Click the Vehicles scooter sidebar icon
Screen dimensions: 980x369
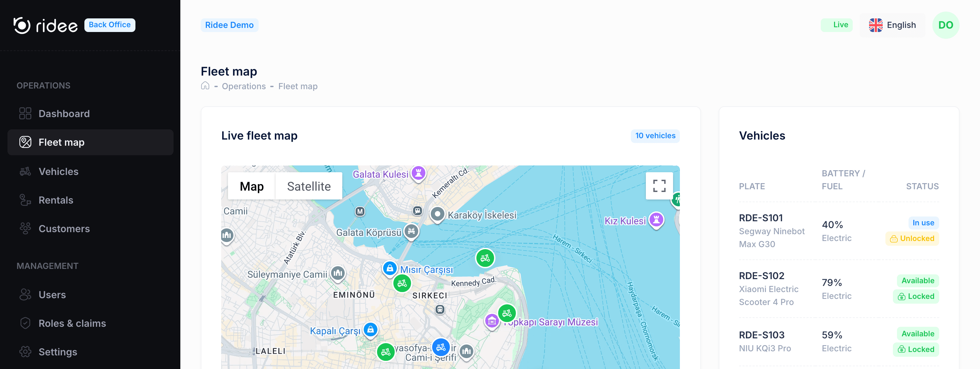[25, 171]
